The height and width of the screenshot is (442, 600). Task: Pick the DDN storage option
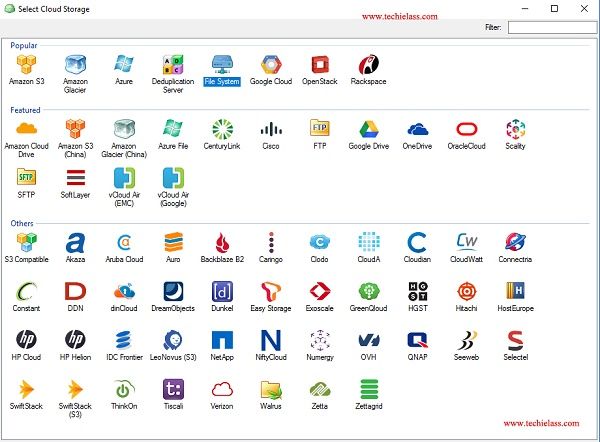point(75,291)
